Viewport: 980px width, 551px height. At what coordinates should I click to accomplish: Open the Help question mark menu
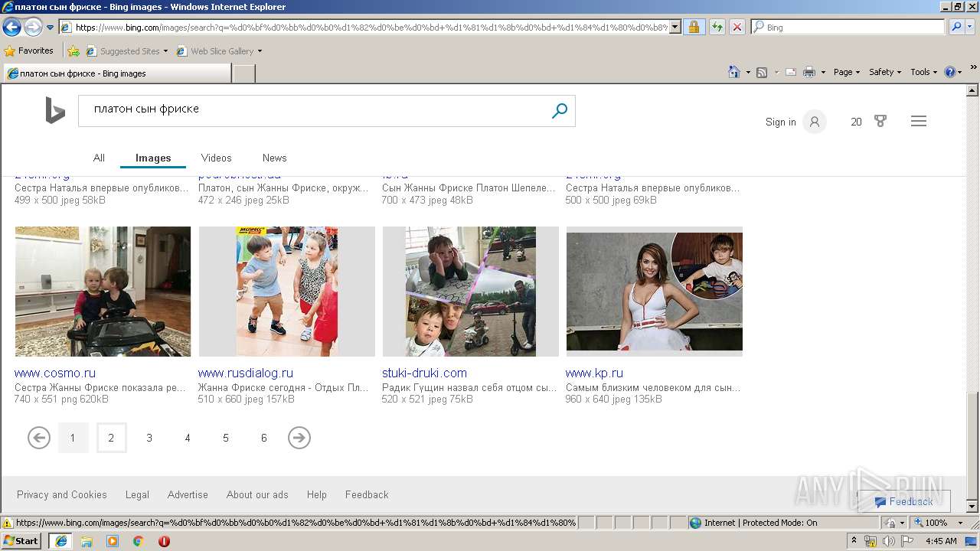pos(953,72)
